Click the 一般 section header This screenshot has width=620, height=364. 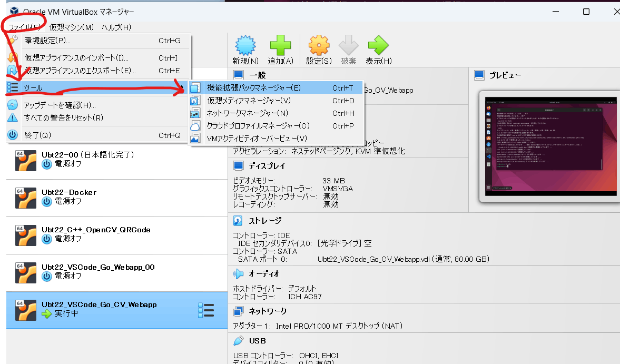click(257, 75)
